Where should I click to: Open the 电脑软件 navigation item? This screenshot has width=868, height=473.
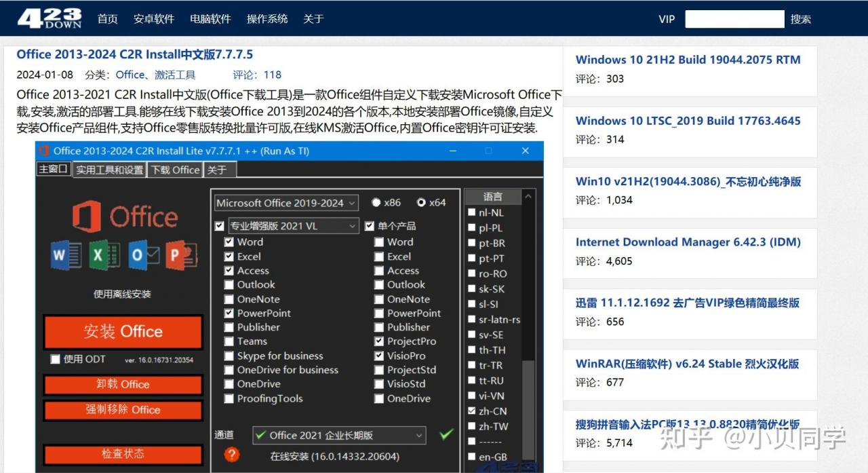(x=210, y=19)
